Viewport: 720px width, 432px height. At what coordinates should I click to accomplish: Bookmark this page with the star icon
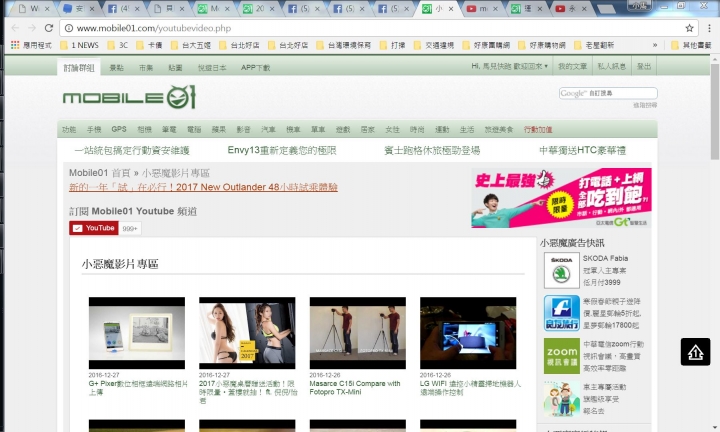click(689, 28)
